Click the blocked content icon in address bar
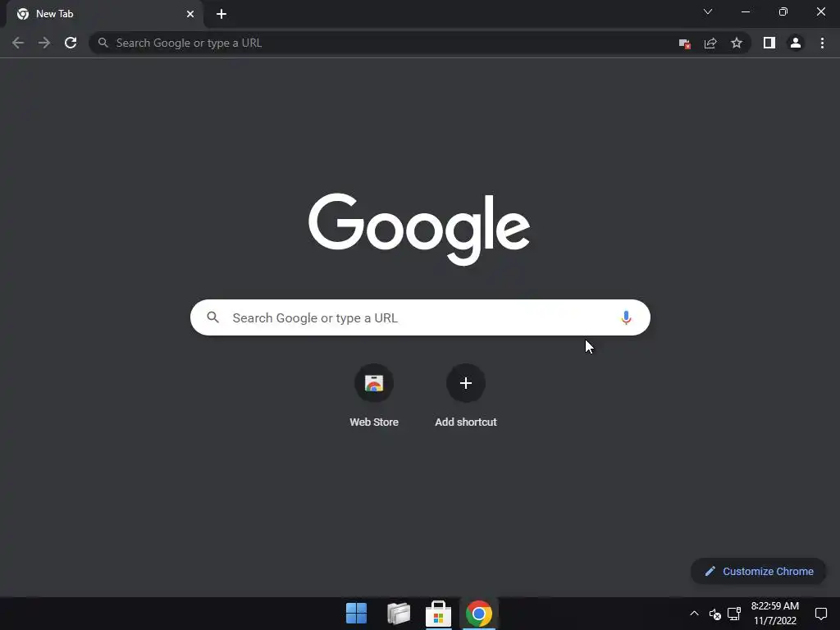 [x=684, y=43]
